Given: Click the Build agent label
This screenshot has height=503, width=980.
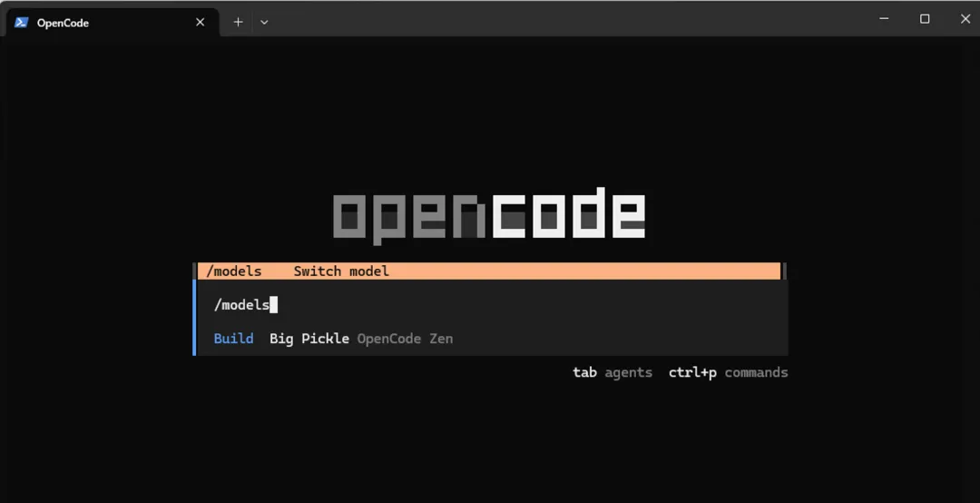Looking at the screenshot, I should click(234, 339).
